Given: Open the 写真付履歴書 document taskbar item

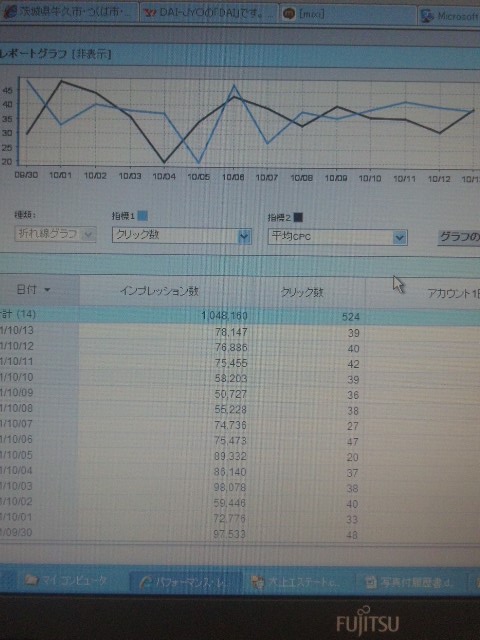Looking at the screenshot, I should point(409,583).
